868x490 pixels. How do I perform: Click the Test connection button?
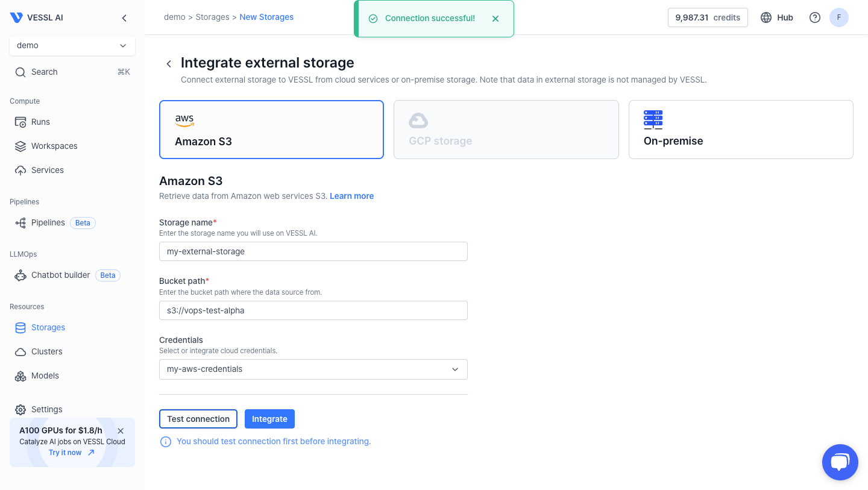198,419
